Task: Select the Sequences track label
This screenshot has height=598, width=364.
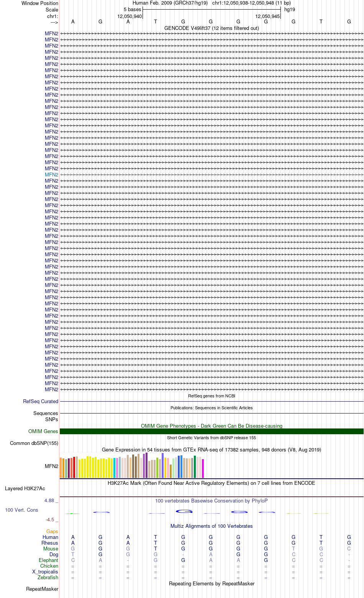Action: 46,413
